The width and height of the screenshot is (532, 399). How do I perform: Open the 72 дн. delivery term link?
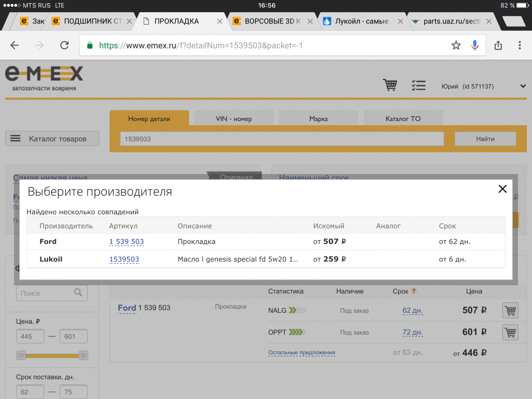(x=412, y=332)
